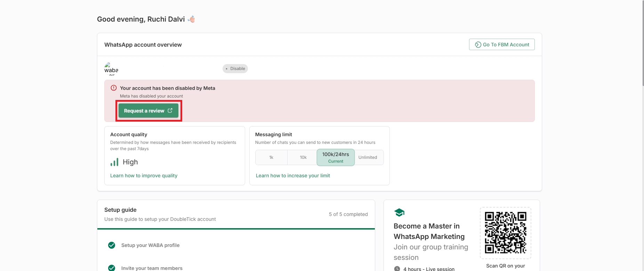Click the waba profile image icon

pos(108,65)
